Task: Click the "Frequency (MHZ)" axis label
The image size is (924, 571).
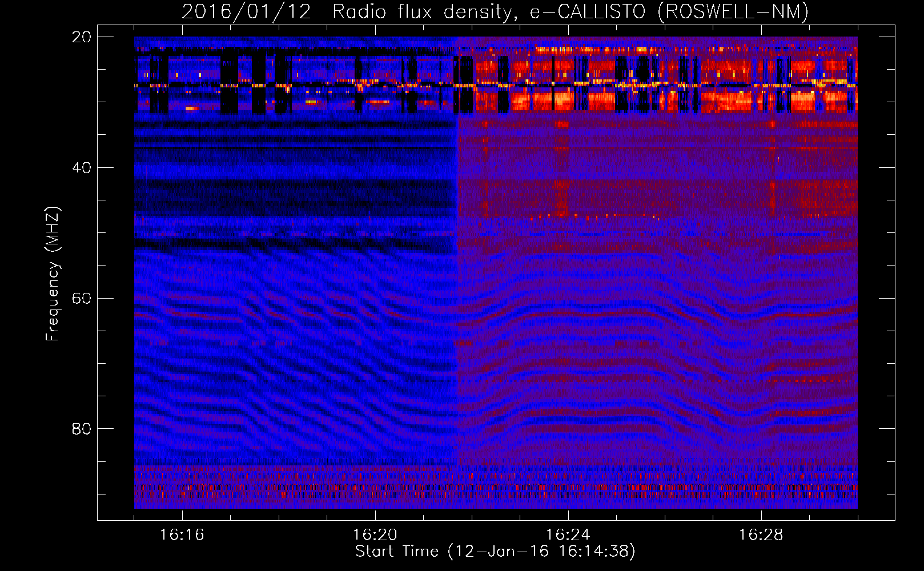Action: coord(53,274)
